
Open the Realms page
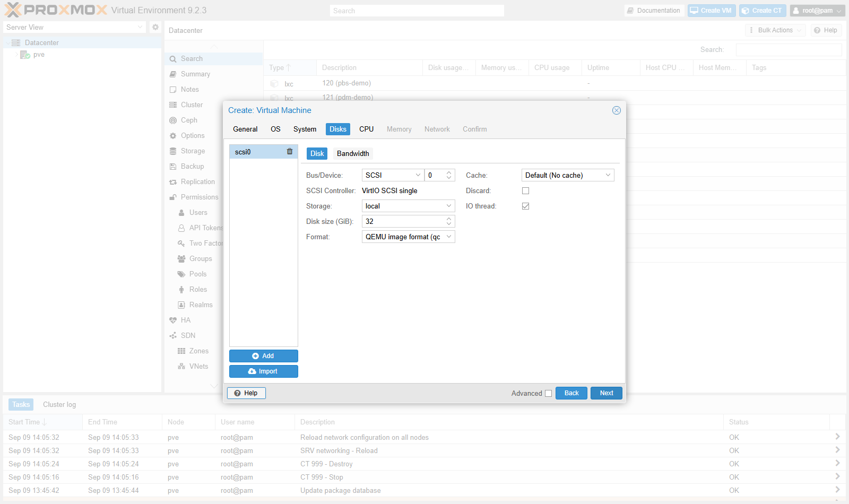click(x=201, y=305)
